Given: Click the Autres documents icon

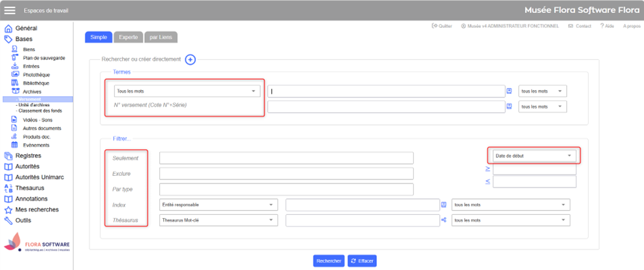Looking at the screenshot, I should (x=15, y=128).
